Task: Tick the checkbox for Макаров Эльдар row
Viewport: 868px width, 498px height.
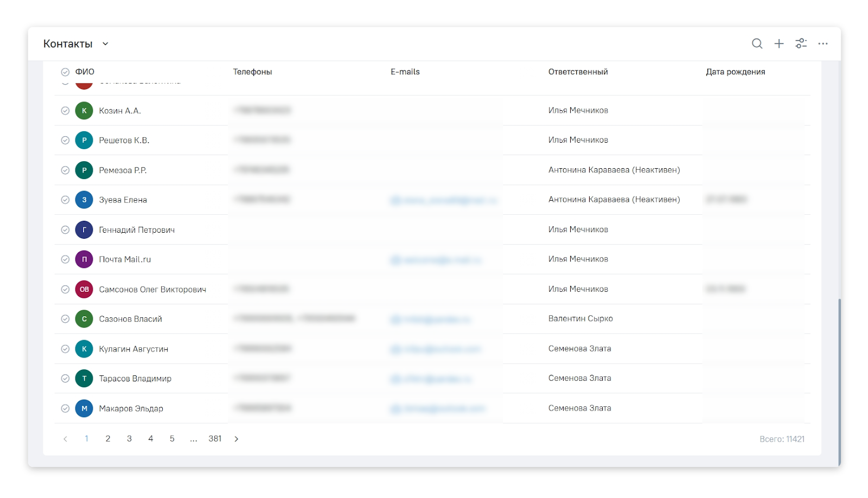Action: pos(65,408)
